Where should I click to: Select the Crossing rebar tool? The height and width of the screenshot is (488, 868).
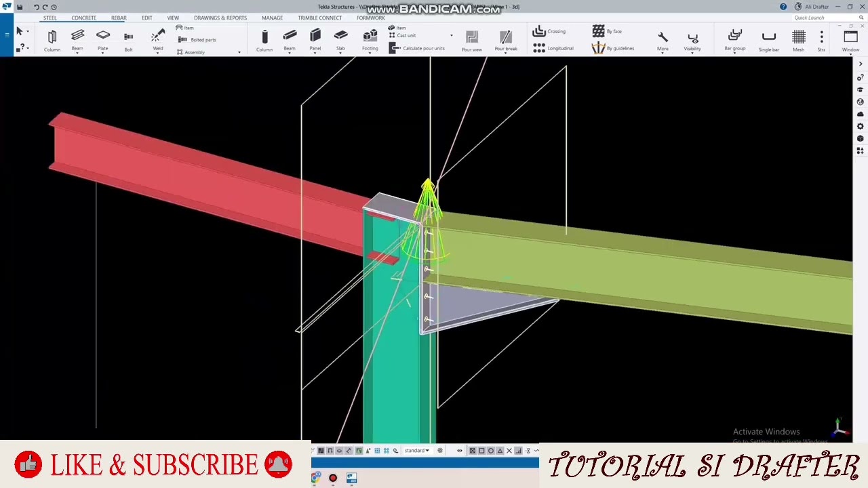549,31
